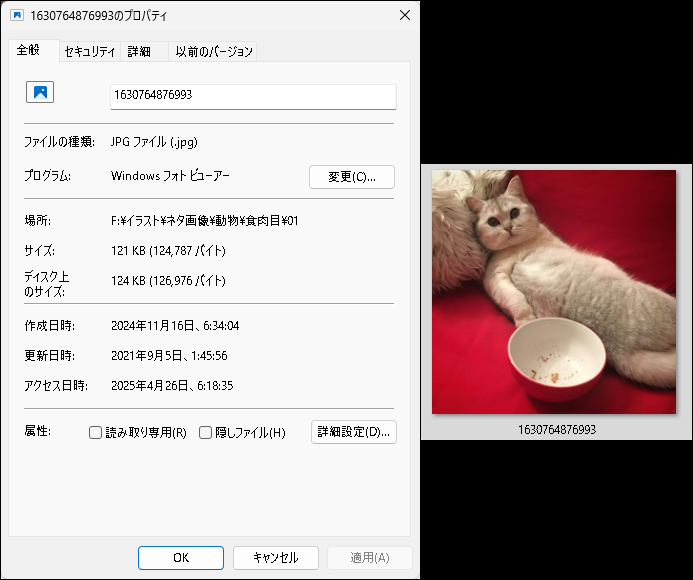Click the thumbnail filename label 1630764876993
Image resolution: width=693 pixels, height=580 pixels.
coord(557,429)
